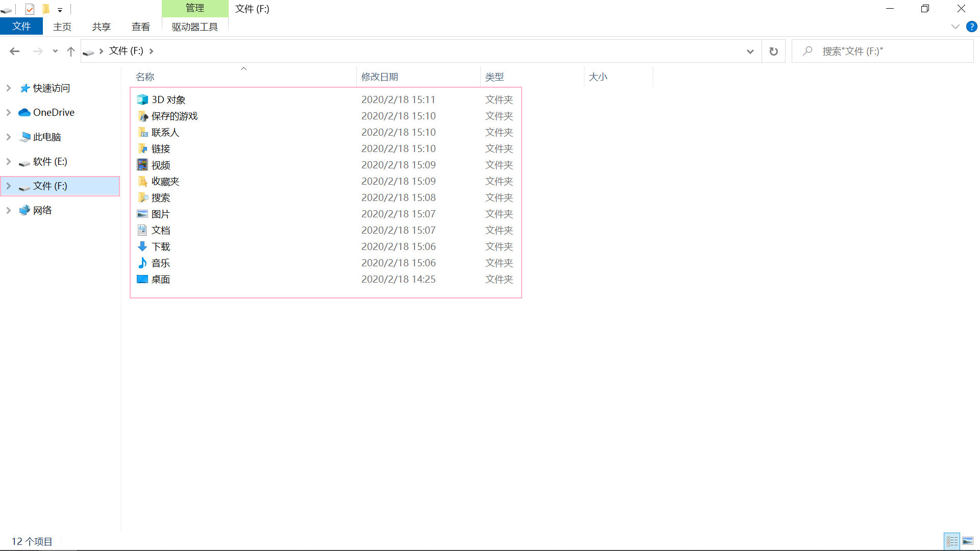Open the address bar history dropdown
Image resolution: width=980 pixels, height=551 pixels.
click(x=750, y=51)
